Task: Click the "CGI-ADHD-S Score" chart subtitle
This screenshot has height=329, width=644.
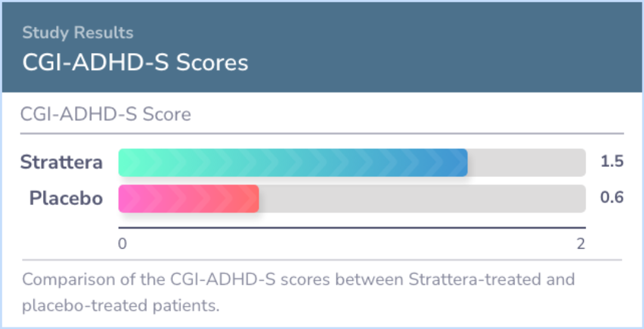Action: (106, 114)
